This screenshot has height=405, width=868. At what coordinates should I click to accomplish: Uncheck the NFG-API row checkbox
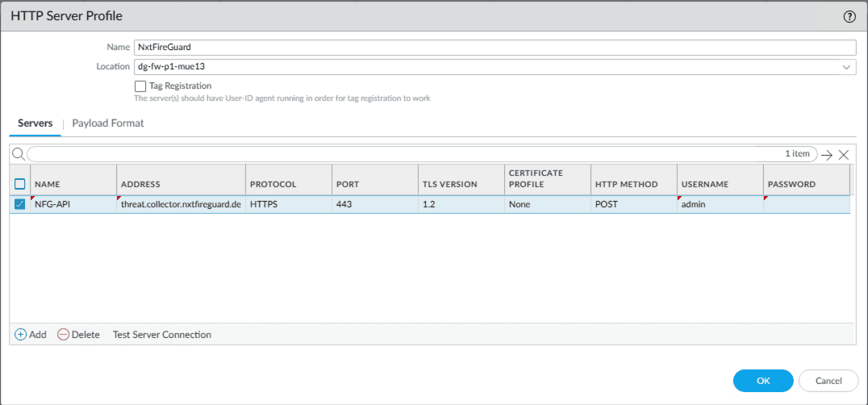[x=20, y=204]
